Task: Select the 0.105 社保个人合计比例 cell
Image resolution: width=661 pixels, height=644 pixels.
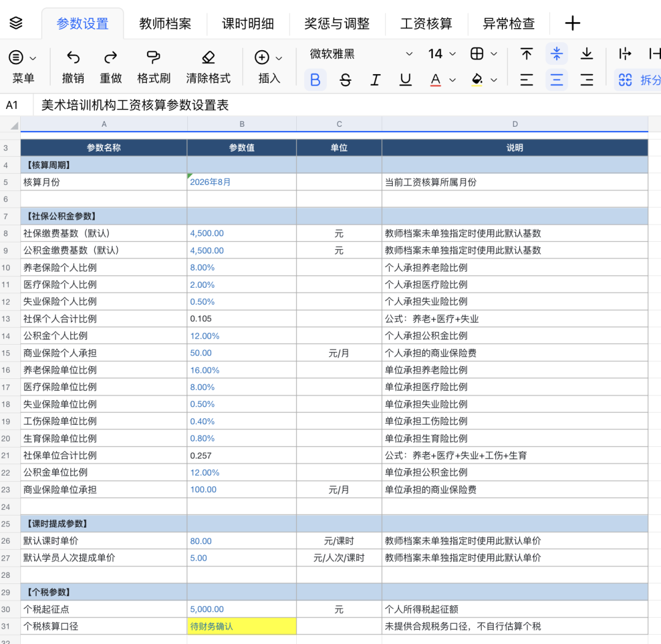Action: [x=242, y=319]
